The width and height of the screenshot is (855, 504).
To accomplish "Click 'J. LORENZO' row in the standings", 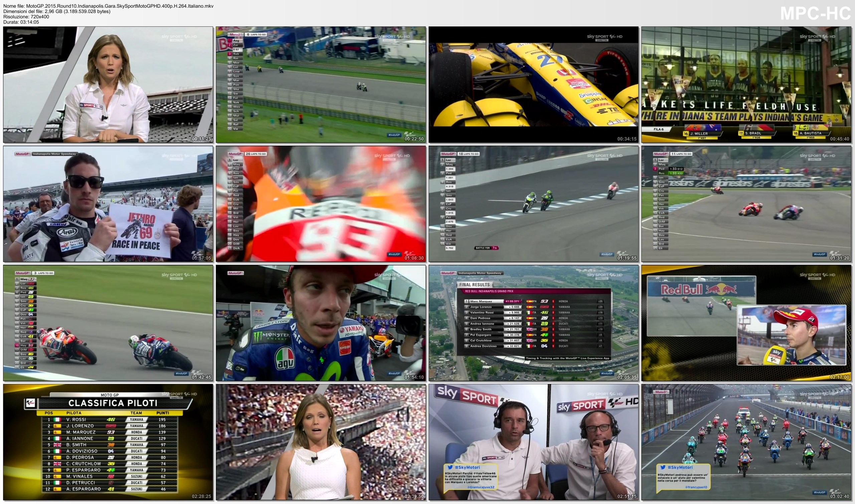I will coord(110,426).
